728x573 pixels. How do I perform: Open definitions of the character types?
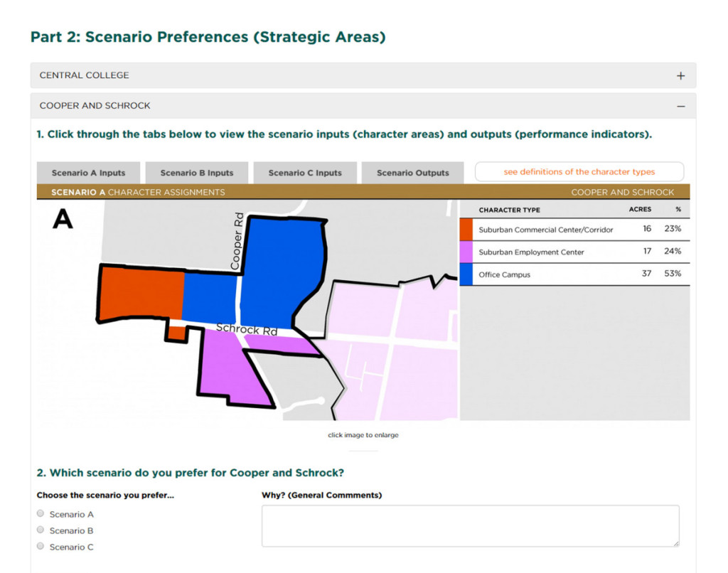[579, 172]
